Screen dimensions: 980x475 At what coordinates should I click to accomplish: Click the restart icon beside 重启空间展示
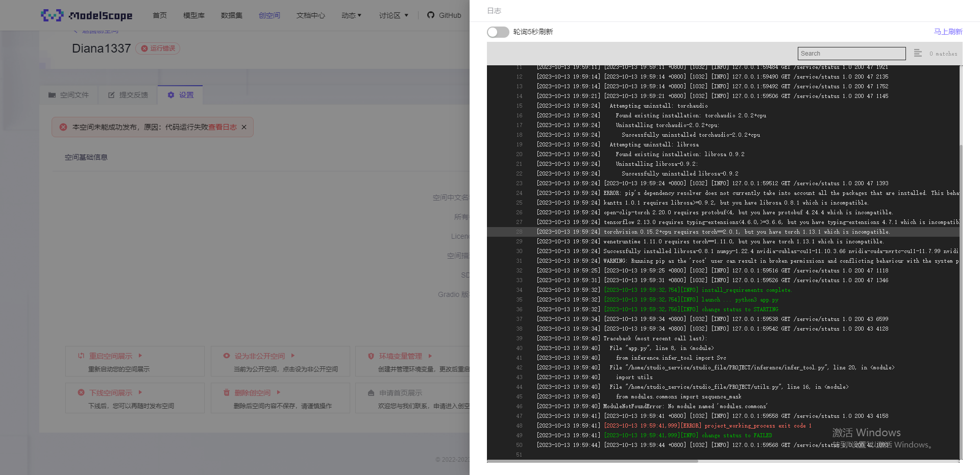(x=81, y=356)
